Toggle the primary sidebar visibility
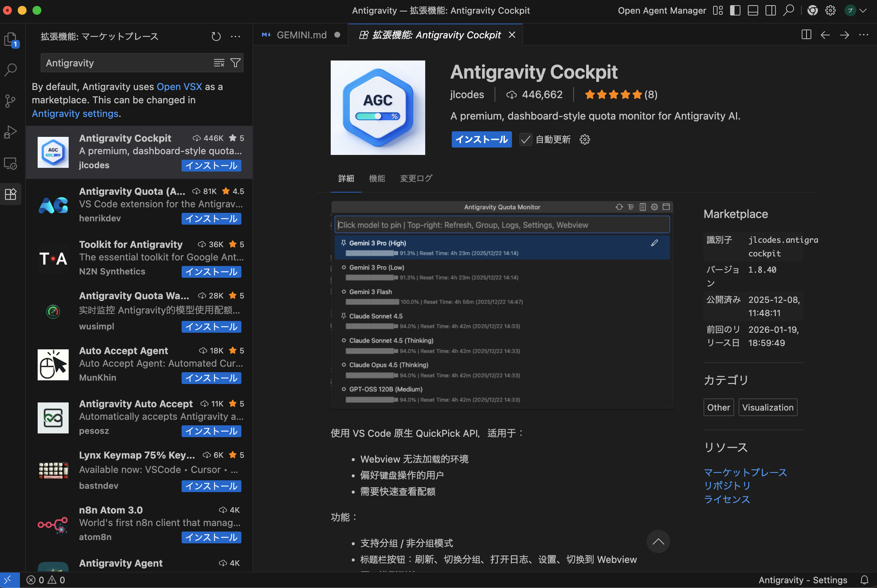This screenshot has width=877, height=588. pos(735,10)
